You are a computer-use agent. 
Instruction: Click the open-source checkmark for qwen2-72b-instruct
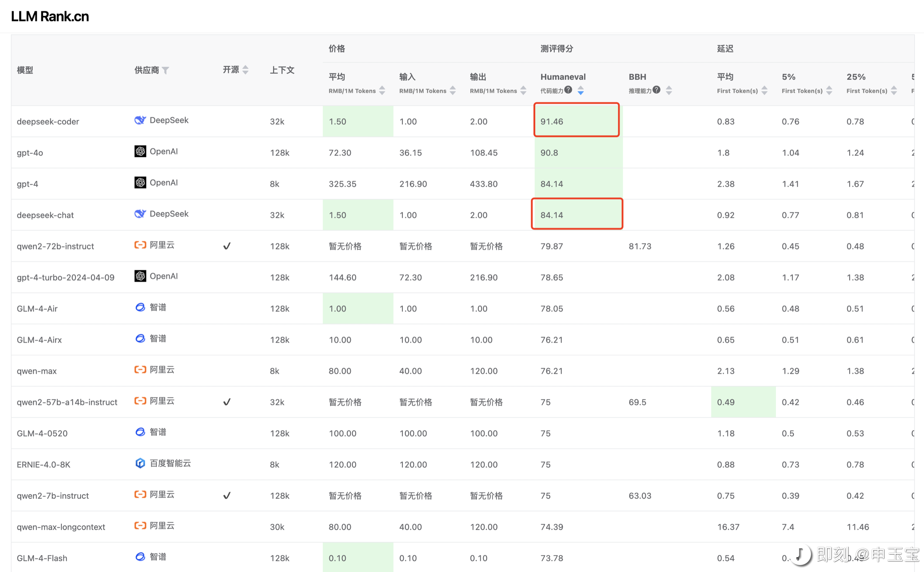227,246
